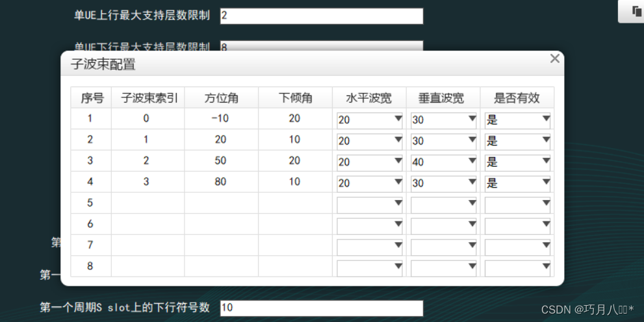Open 垂直波宽 dropdown in row 1

click(444, 119)
